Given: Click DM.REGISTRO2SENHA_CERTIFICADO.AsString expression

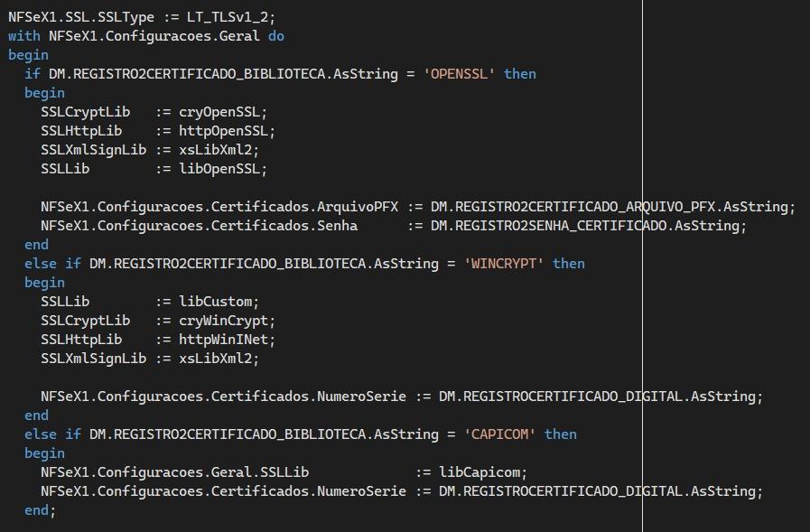Looking at the screenshot, I should point(585,226).
